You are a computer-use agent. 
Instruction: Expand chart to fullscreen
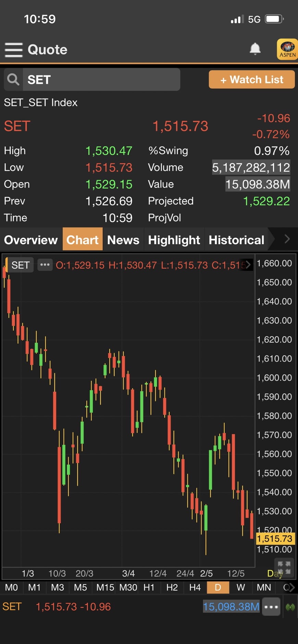[284, 567]
